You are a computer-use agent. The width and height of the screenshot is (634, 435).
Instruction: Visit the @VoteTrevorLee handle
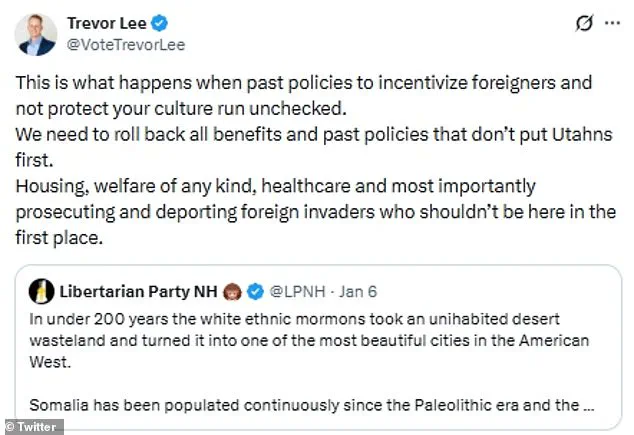click(x=125, y=45)
